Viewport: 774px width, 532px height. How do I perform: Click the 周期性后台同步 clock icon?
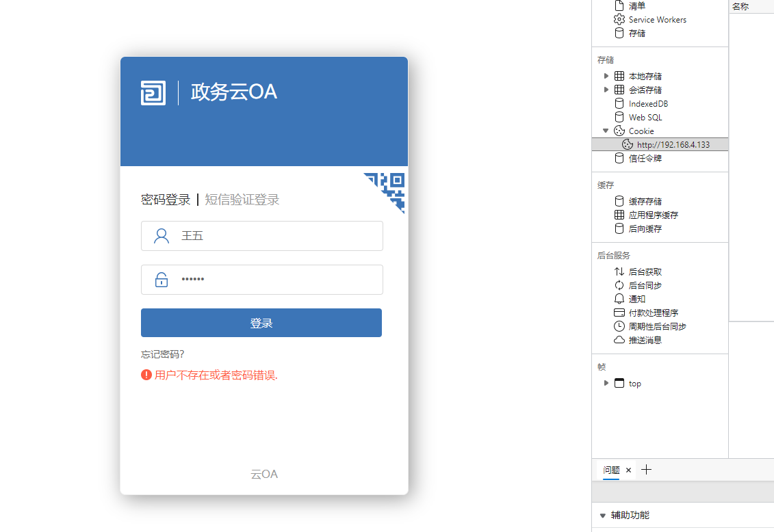(x=619, y=326)
